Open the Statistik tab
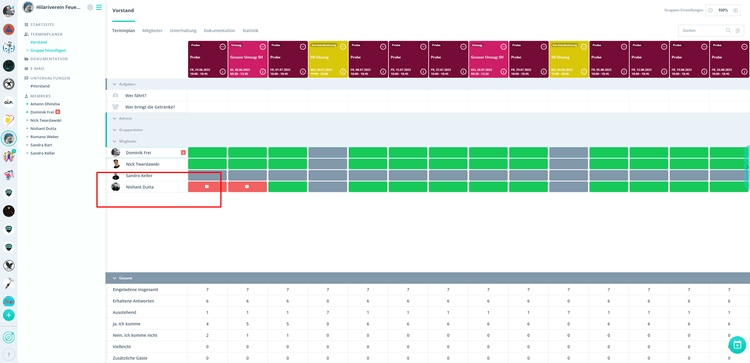The image size is (750, 363). point(250,31)
